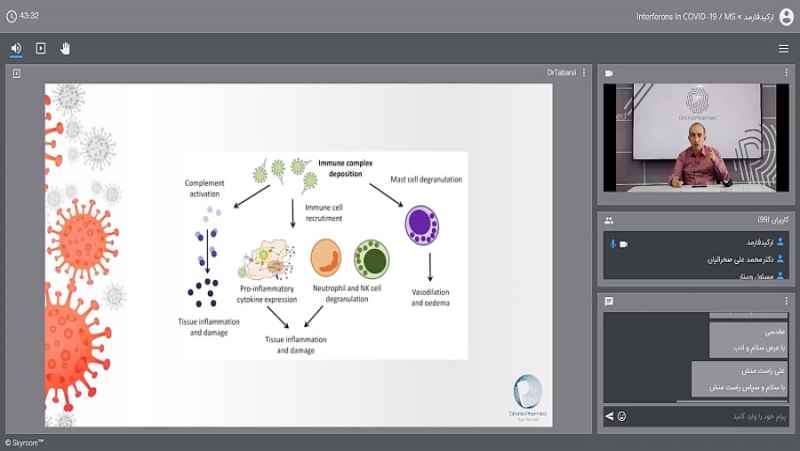Open DrTabarsi presentation panel options menu

[584, 73]
